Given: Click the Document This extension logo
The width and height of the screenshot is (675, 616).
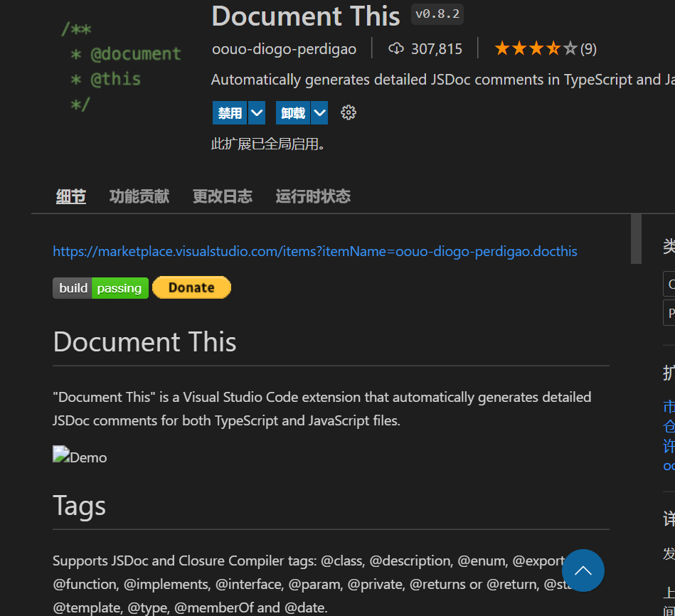Looking at the screenshot, I should tap(121, 67).
